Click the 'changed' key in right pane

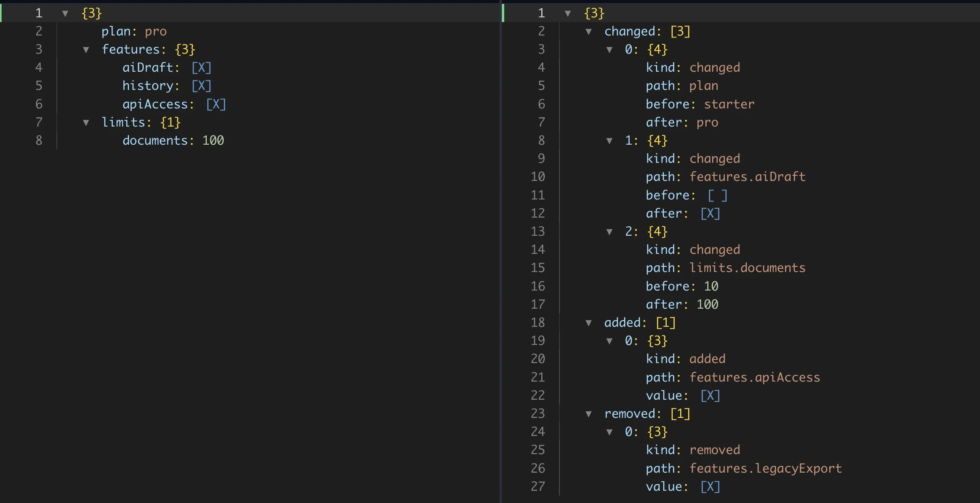[x=630, y=32]
